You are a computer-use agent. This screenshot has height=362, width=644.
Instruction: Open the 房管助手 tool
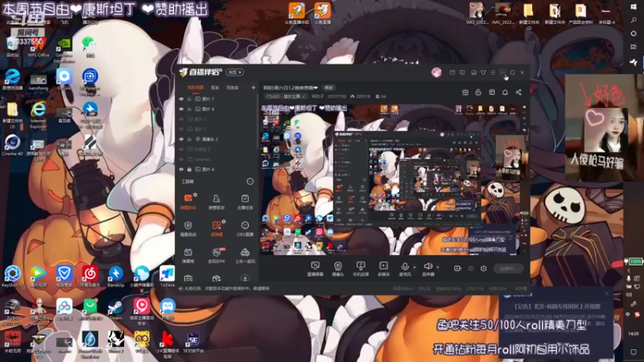tap(217, 202)
